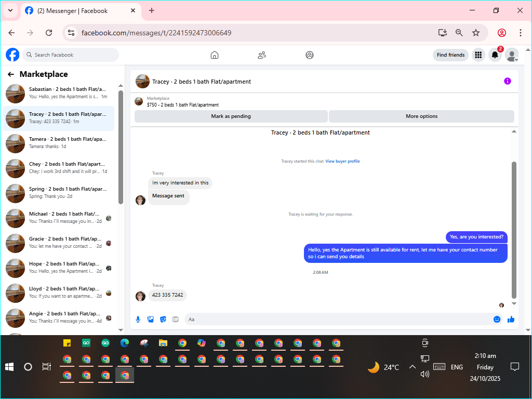Open a new browser tab
This screenshot has height=399, width=532.
(152, 10)
